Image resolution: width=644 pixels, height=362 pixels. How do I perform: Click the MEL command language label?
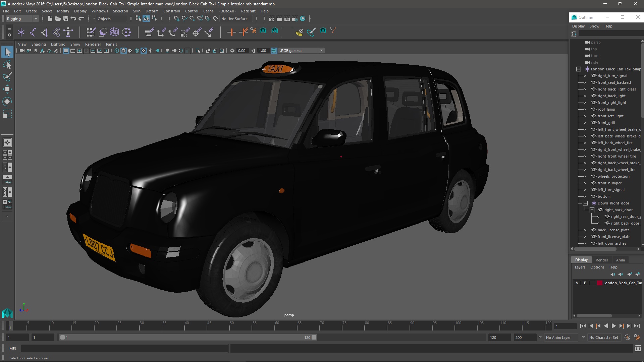tap(13, 349)
